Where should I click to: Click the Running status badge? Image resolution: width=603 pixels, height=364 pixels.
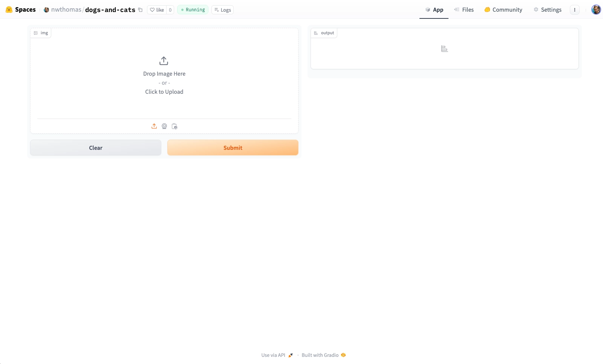pyautogui.click(x=193, y=10)
